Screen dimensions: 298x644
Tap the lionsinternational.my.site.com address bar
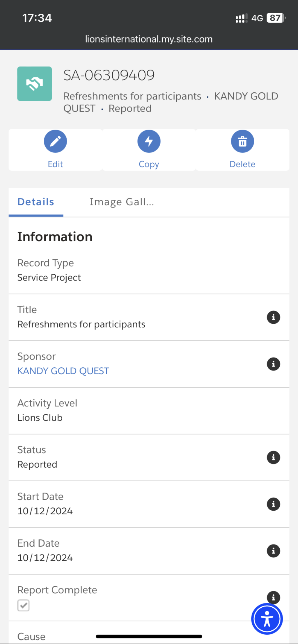click(149, 39)
